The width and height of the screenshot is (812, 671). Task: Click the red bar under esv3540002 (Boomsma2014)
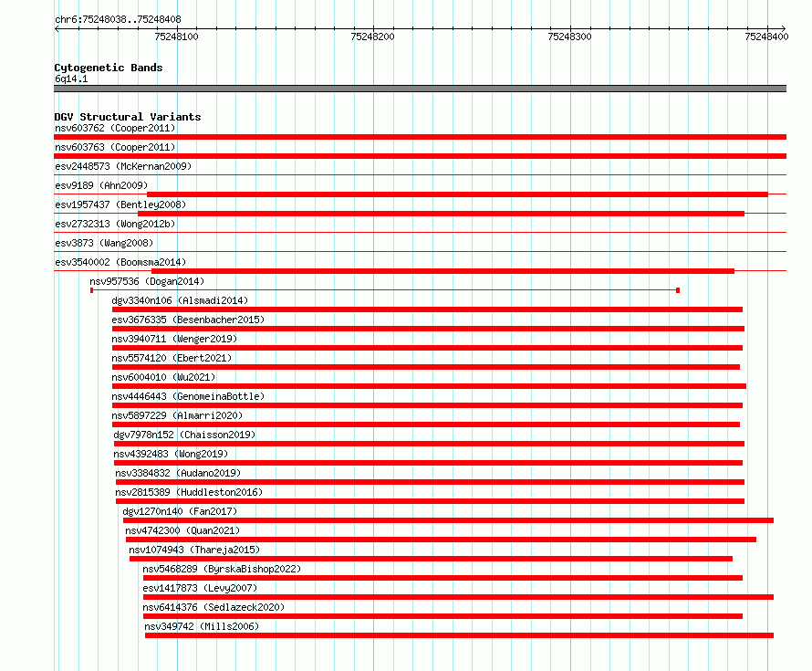442,271
